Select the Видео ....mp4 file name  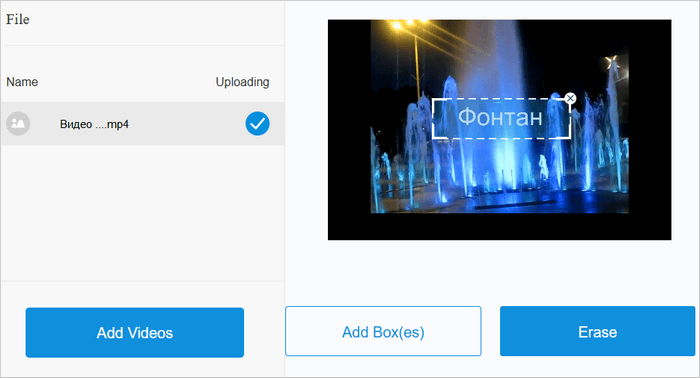tap(94, 124)
